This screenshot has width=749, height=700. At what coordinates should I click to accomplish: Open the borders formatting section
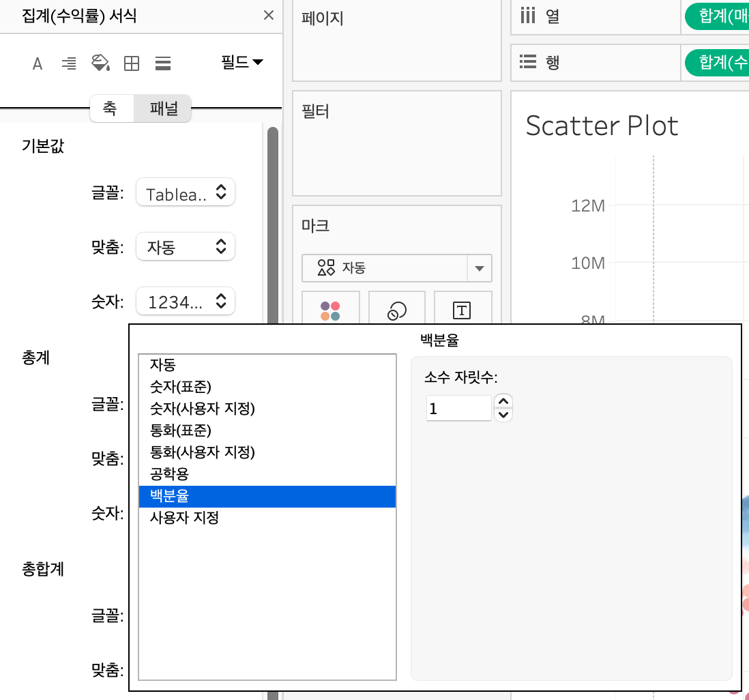pyautogui.click(x=132, y=63)
